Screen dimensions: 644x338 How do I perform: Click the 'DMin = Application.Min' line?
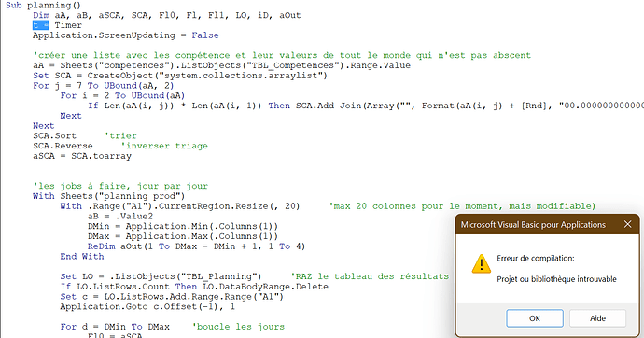(x=183, y=226)
